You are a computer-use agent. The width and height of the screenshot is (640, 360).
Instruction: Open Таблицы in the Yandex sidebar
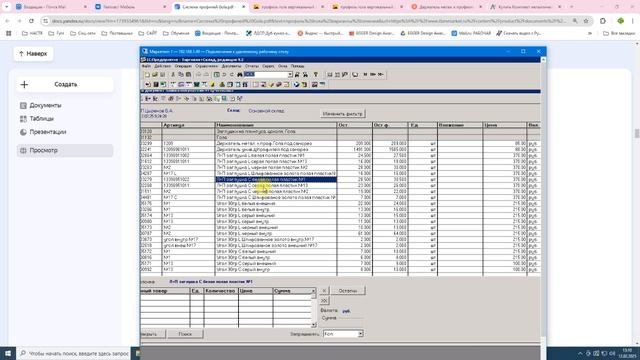click(42, 119)
